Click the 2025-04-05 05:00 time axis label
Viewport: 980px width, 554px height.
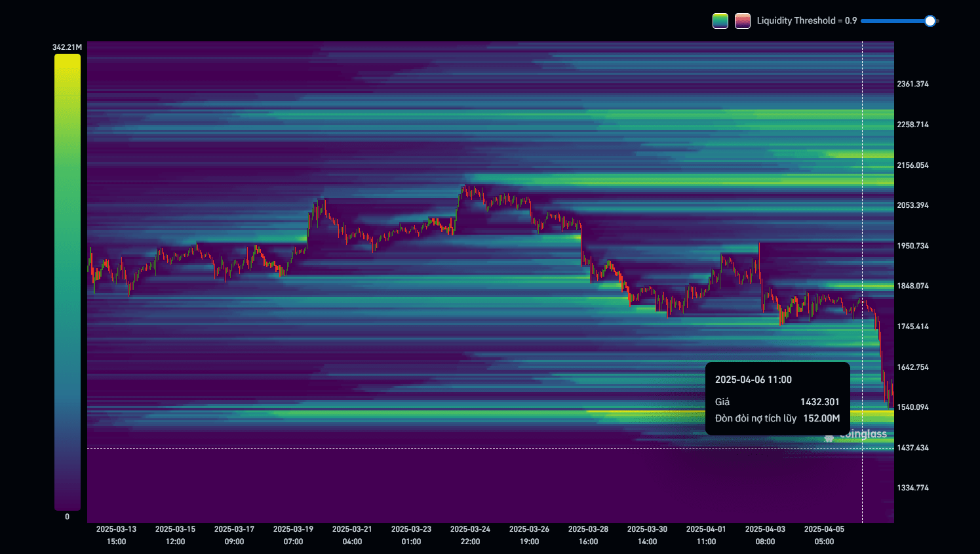825,535
